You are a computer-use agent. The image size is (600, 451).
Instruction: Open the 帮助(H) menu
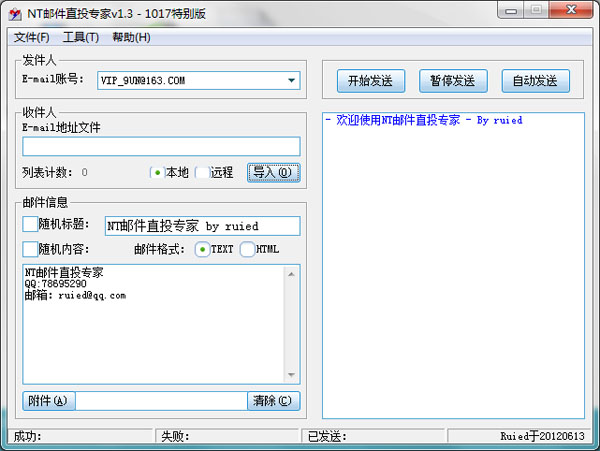[x=131, y=37]
